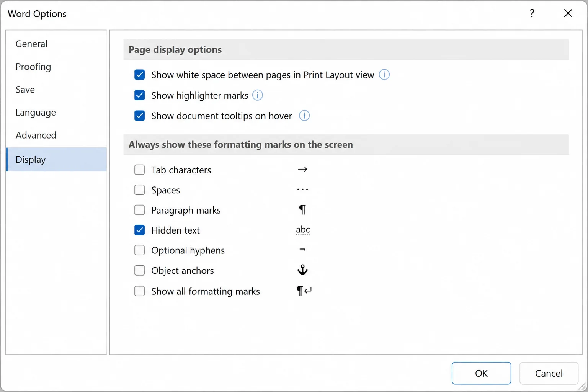Click info icon next to Show highlighter marks
Screen dimensions: 588x392
pos(258,95)
